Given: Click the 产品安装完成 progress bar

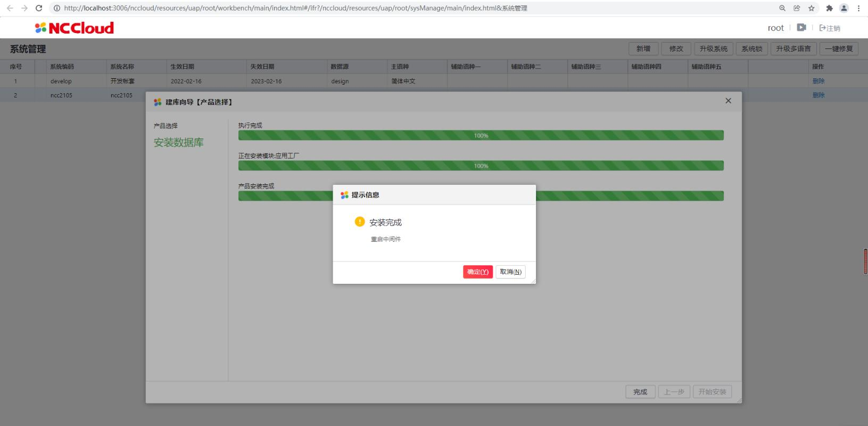Looking at the screenshot, I should click(481, 196).
